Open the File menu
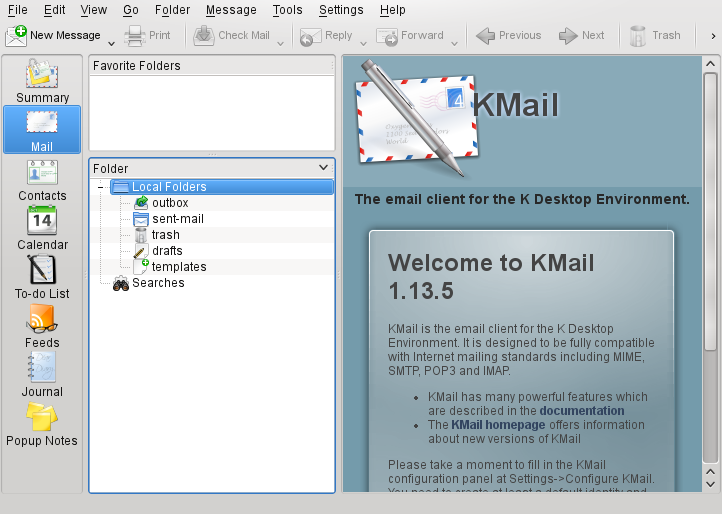 tap(17, 10)
